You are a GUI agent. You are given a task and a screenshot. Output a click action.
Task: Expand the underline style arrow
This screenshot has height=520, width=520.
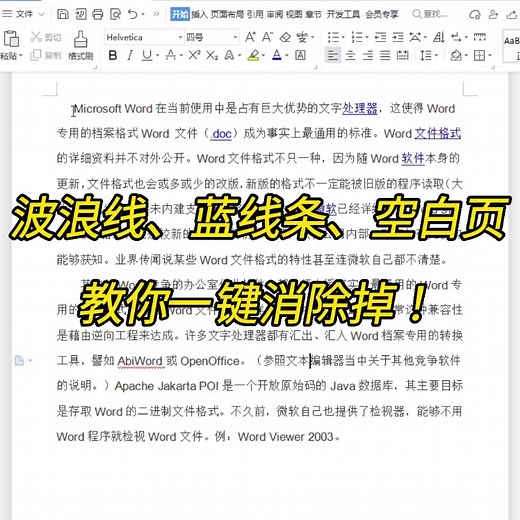click(157, 55)
